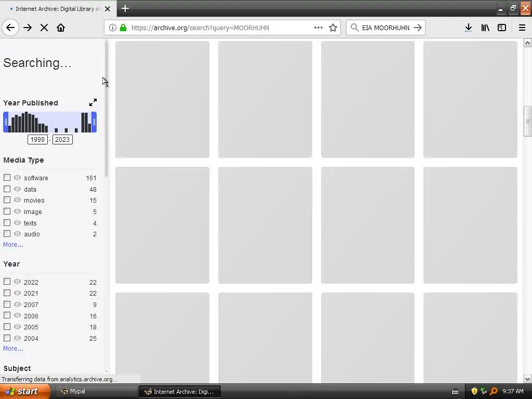Viewport: 532px width, 399px height.
Task: Click the taskbar clock showing 9:37 AM
Action: click(x=513, y=391)
